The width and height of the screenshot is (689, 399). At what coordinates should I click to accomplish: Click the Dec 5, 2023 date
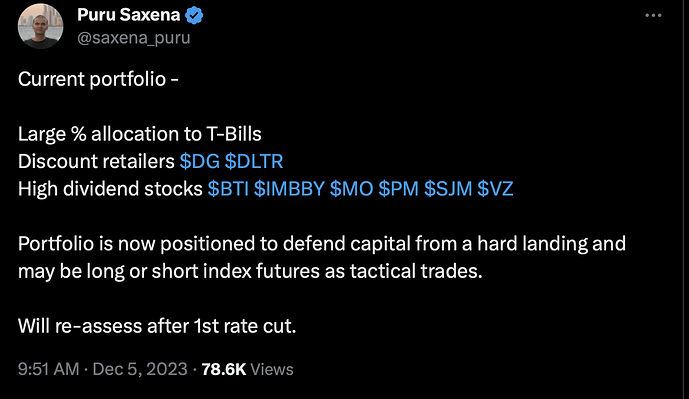[140, 369]
